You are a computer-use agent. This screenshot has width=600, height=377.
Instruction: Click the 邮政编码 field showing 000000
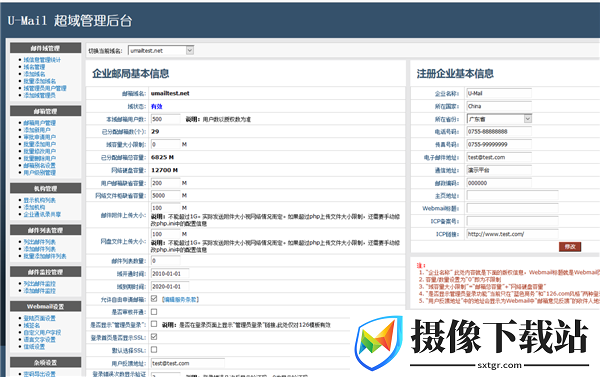(499, 183)
